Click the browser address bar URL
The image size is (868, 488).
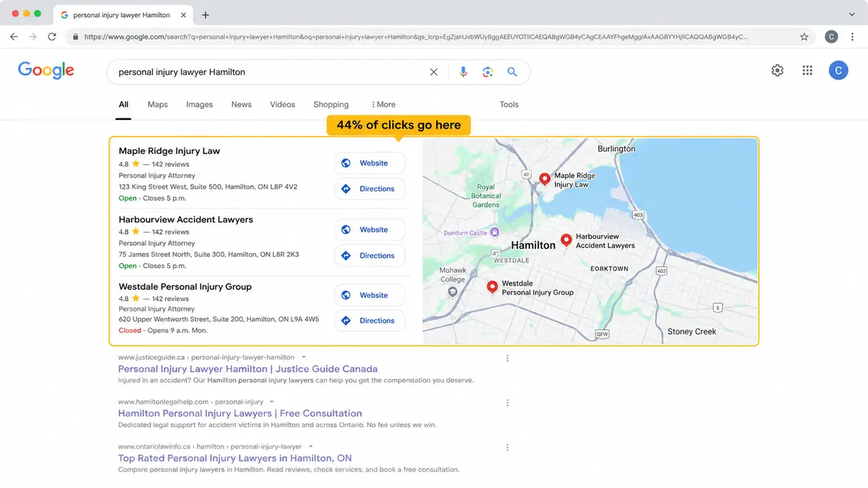click(x=416, y=36)
